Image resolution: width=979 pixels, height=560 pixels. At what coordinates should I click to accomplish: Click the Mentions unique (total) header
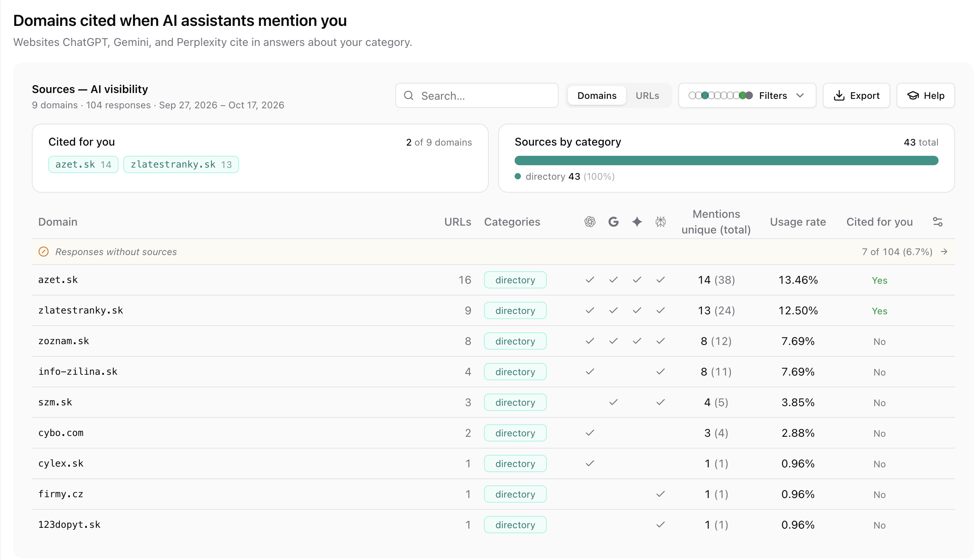[716, 222]
